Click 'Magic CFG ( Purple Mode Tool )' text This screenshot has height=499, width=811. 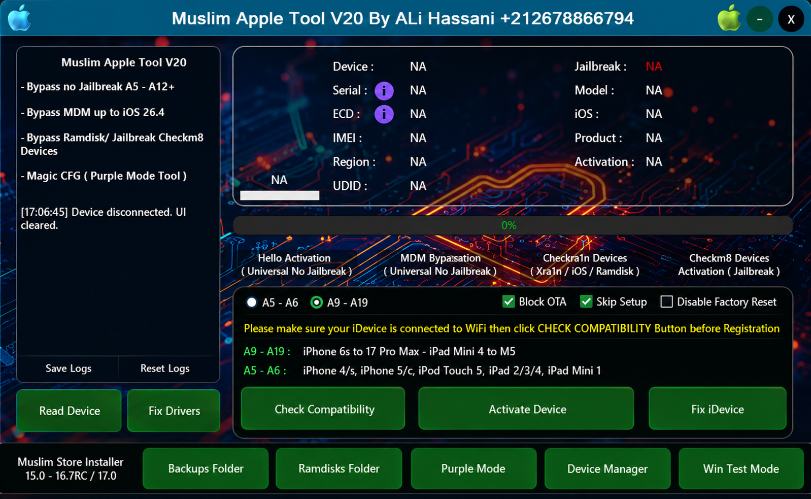point(103,176)
